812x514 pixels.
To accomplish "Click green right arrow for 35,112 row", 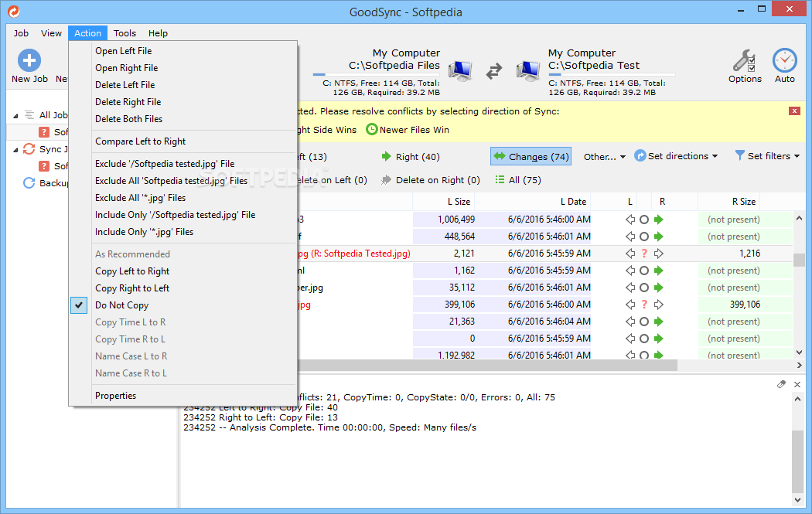I will [x=658, y=288].
